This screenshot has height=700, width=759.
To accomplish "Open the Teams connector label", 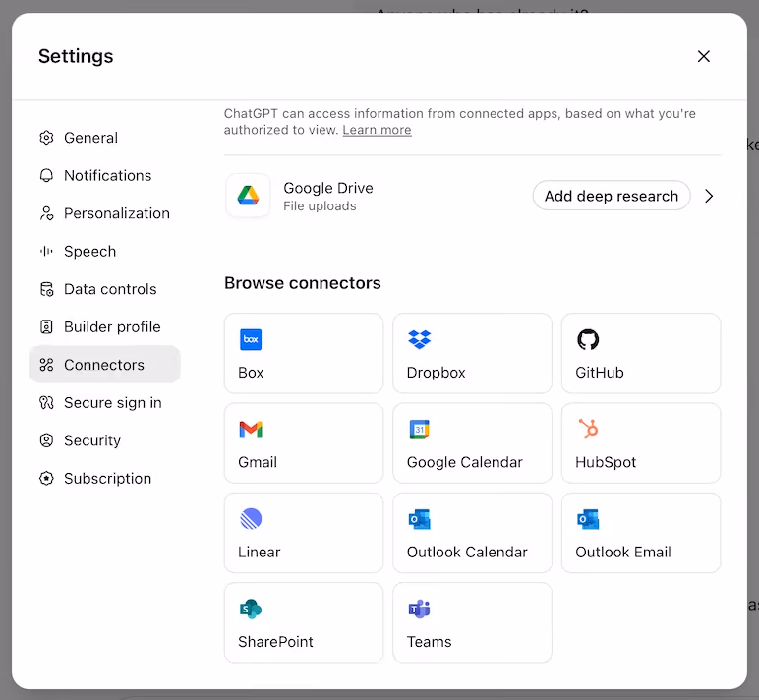I will coord(429,641).
